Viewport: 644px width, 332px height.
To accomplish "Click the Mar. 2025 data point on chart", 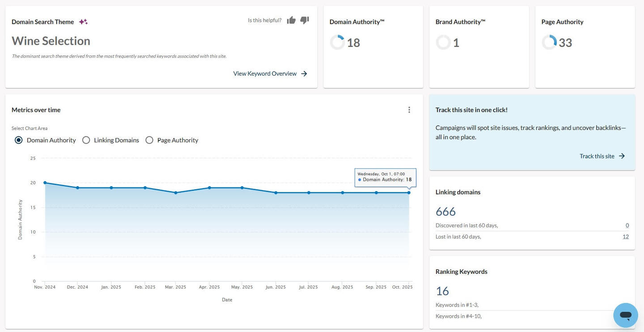I will click(176, 193).
